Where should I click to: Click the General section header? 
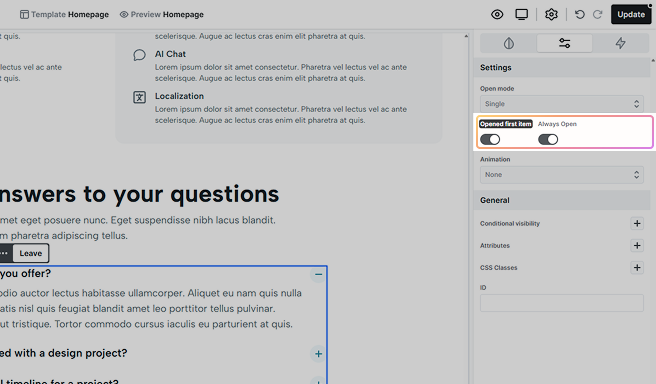point(561,200)
